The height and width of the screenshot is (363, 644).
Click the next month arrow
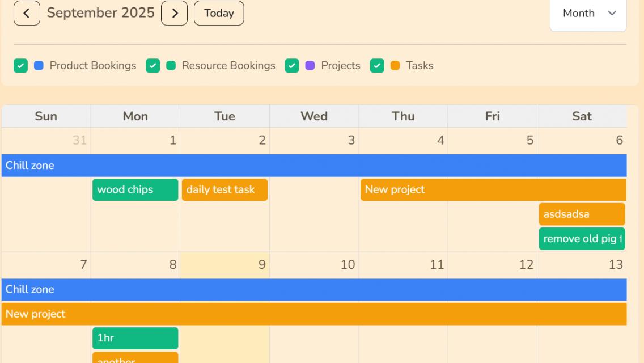pyautogui.click(x=174, y=12)
